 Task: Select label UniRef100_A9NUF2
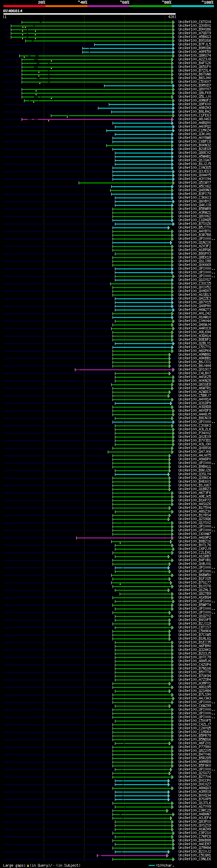pyautogui.click(x=195, y=101)
